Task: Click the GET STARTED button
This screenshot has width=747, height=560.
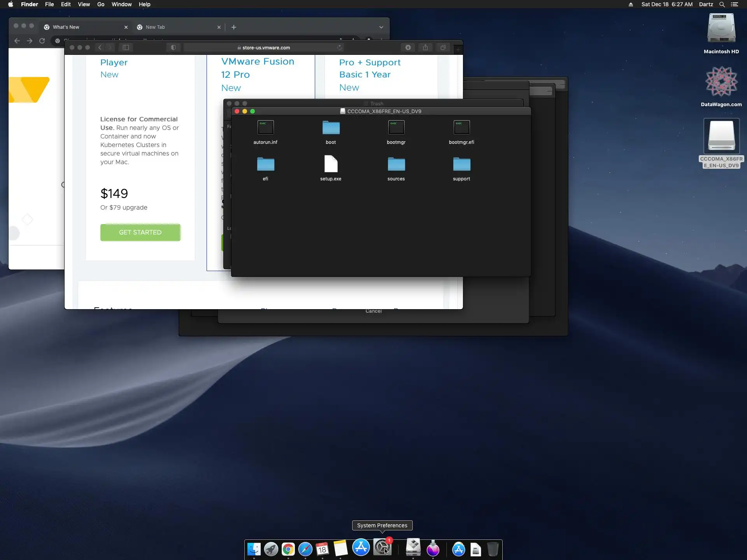Action: 140,232
